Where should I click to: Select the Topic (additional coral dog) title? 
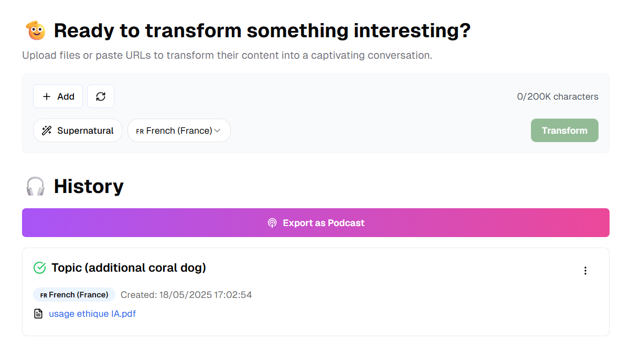[129, 268]
